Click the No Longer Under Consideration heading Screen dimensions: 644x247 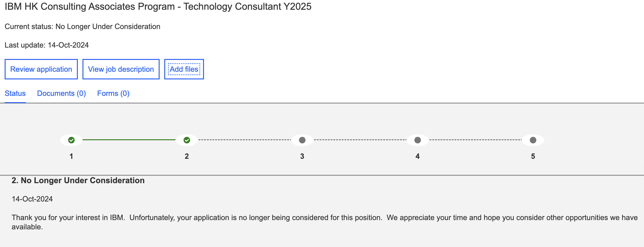78,180
